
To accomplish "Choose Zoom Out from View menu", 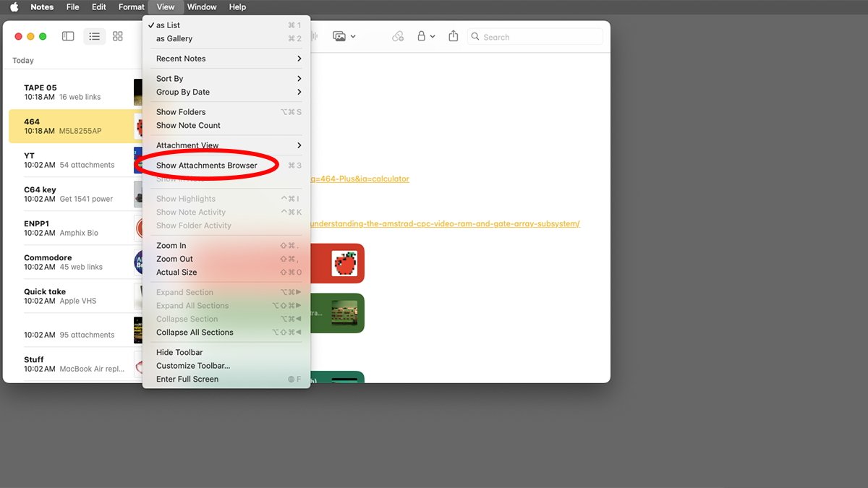I will (226, 259).
